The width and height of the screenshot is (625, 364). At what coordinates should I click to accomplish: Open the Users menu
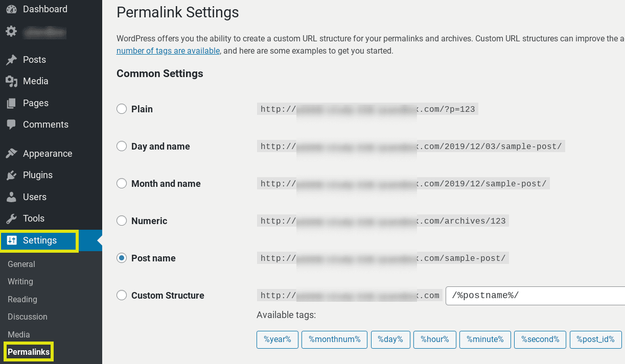coord(35,197)
